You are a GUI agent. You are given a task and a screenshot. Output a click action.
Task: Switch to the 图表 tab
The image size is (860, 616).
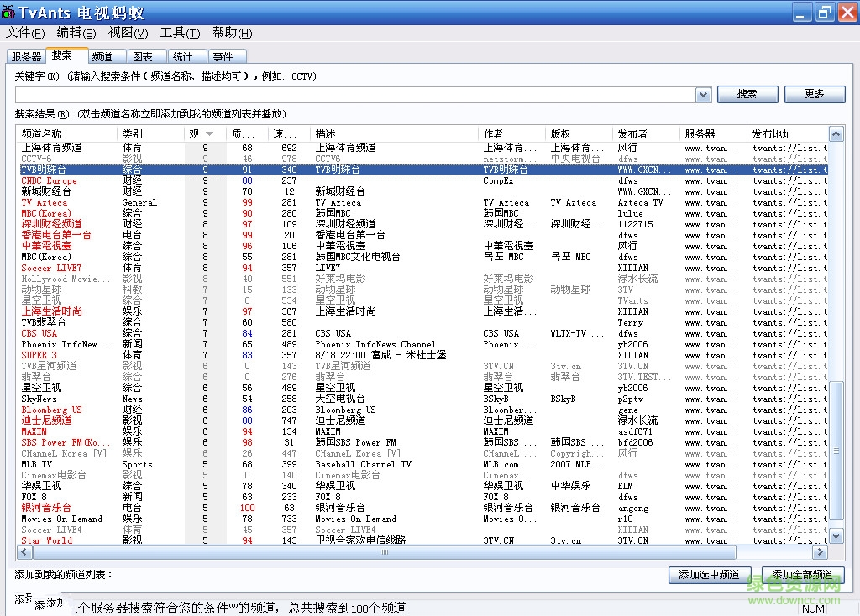(x=144, y=56)
